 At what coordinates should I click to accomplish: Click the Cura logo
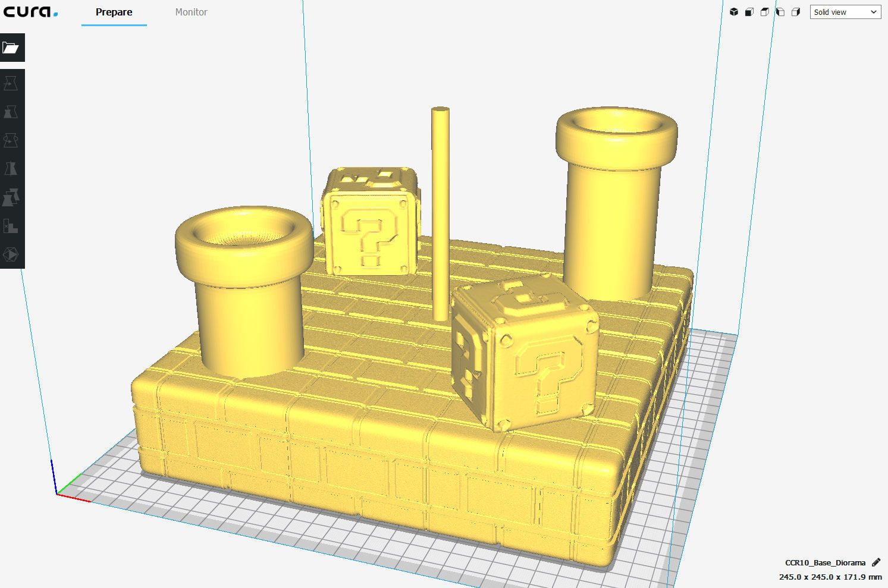(x=31, y=12)
